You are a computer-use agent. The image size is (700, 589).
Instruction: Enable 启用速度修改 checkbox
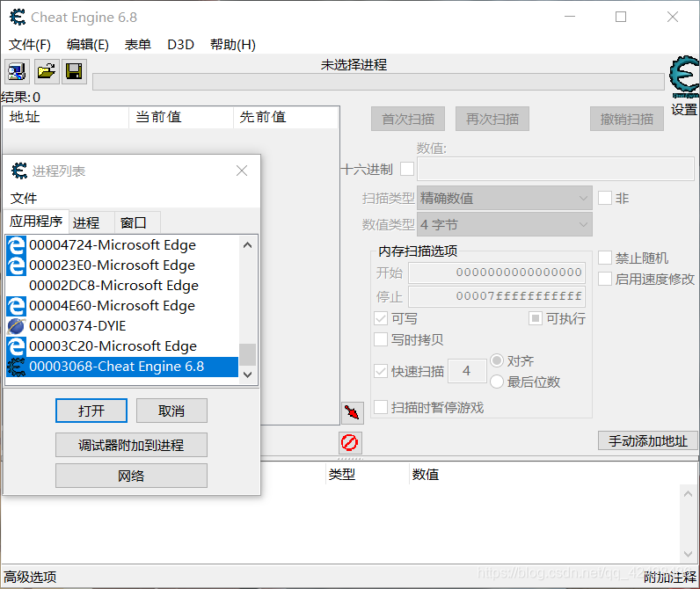605,279
